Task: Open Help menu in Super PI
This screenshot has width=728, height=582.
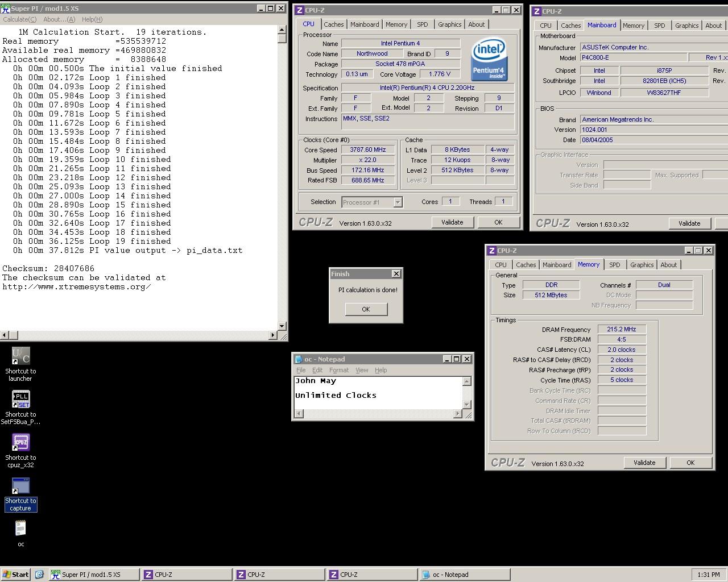Action: [92, 19]
